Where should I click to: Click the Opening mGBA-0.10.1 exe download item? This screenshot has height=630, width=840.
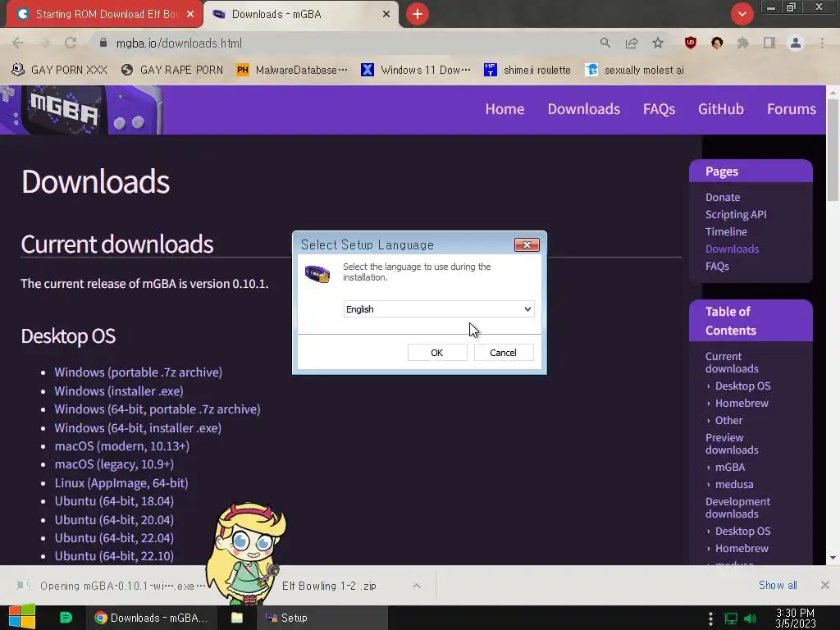(112, 586)
